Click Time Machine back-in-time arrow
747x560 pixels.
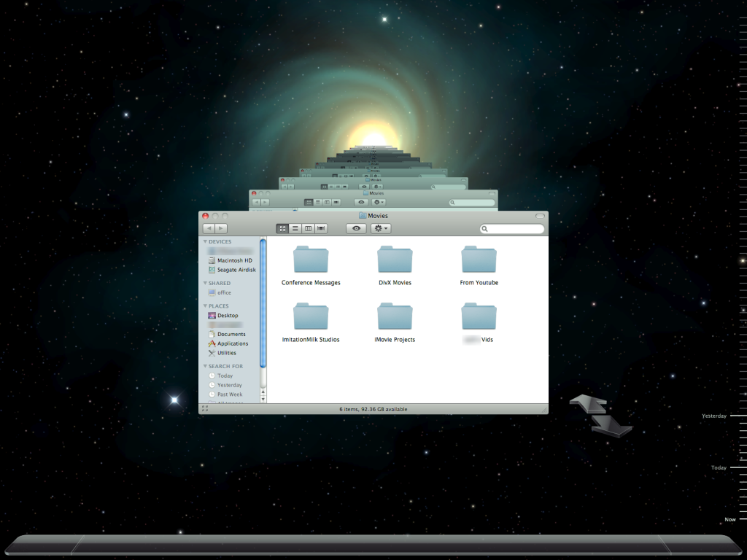pos(589,403)
